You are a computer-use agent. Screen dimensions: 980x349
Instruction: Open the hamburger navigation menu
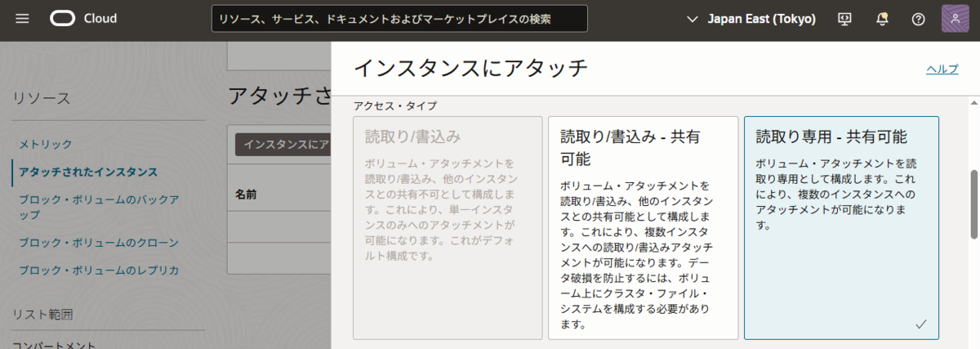22,19
